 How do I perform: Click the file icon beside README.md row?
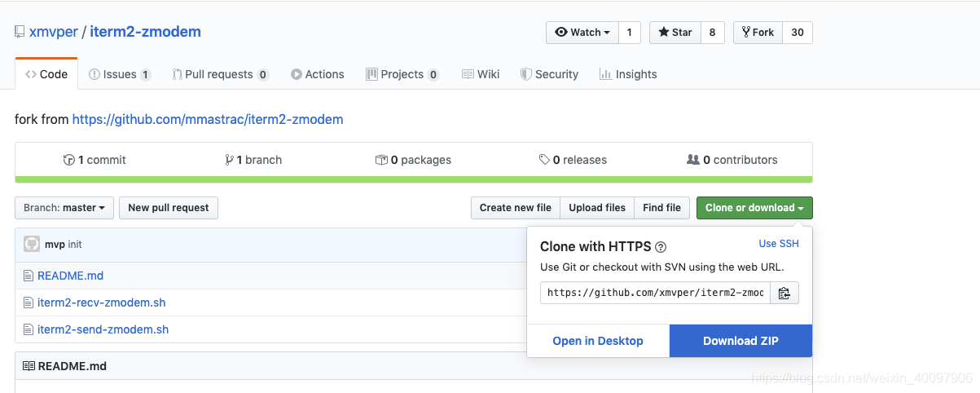29,276
